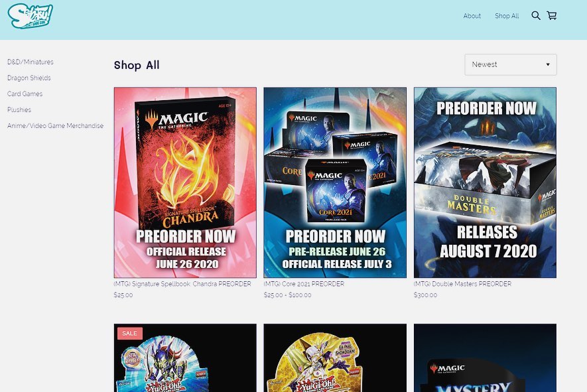Open the Newest sort dropdown

(511, 64)
